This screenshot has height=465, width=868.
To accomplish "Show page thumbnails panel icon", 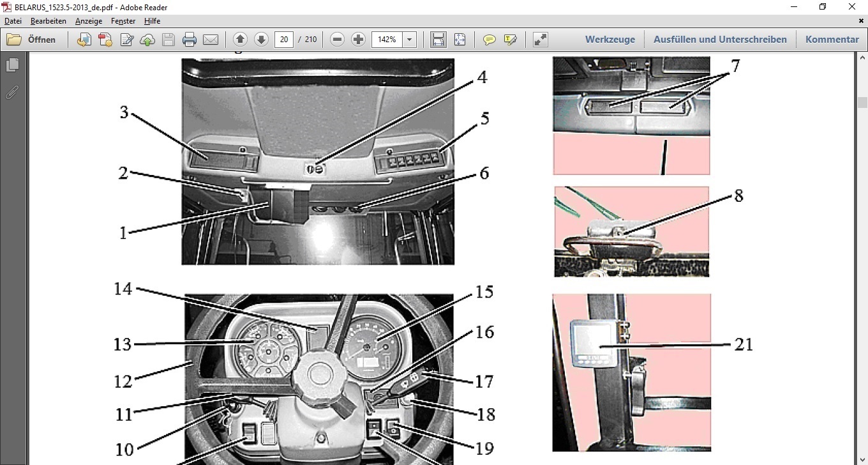I will tap(11, 65).
